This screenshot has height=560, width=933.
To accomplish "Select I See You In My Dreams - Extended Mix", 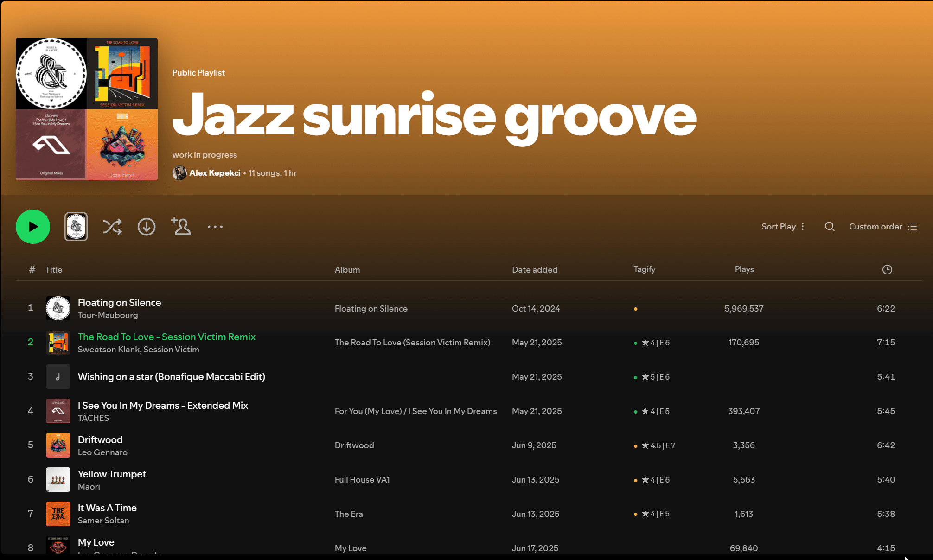I will point(163,406).
